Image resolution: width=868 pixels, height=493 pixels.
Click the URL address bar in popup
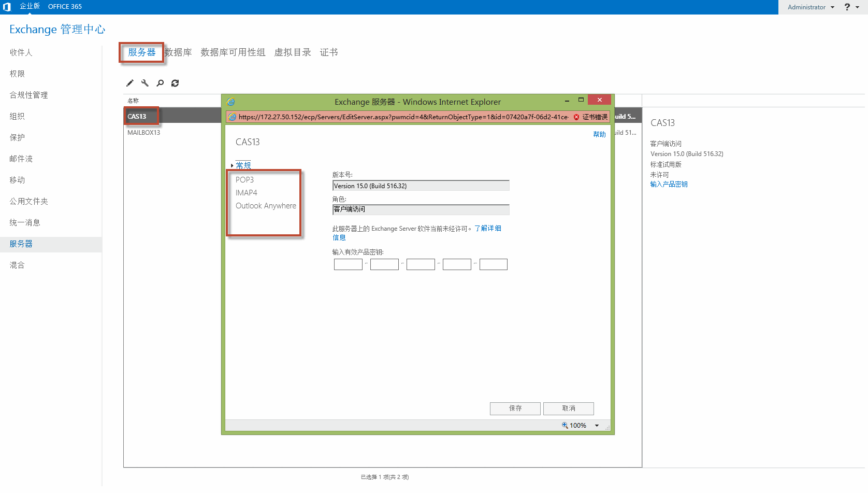coord(403,117)
